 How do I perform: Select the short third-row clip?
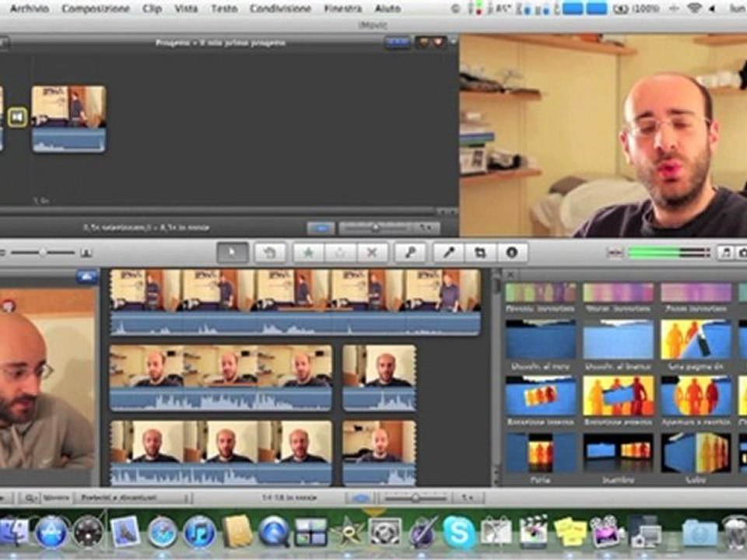[x=379, y=453]
